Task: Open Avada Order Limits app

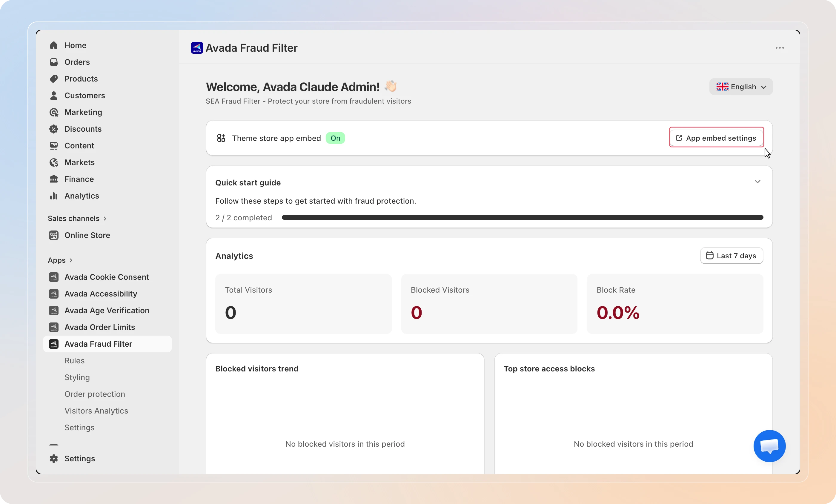Action: (107, 327)
